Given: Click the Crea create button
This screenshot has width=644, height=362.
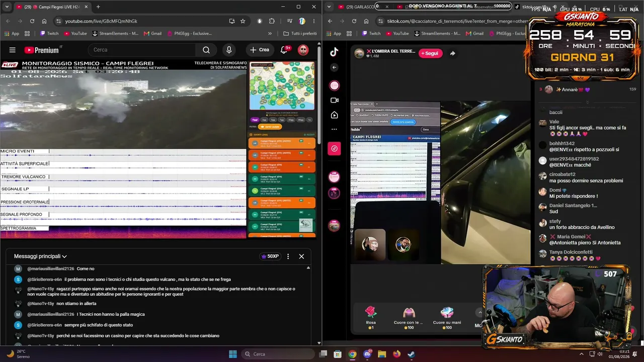Looking at the screenshot, I should tap(260, 50).
